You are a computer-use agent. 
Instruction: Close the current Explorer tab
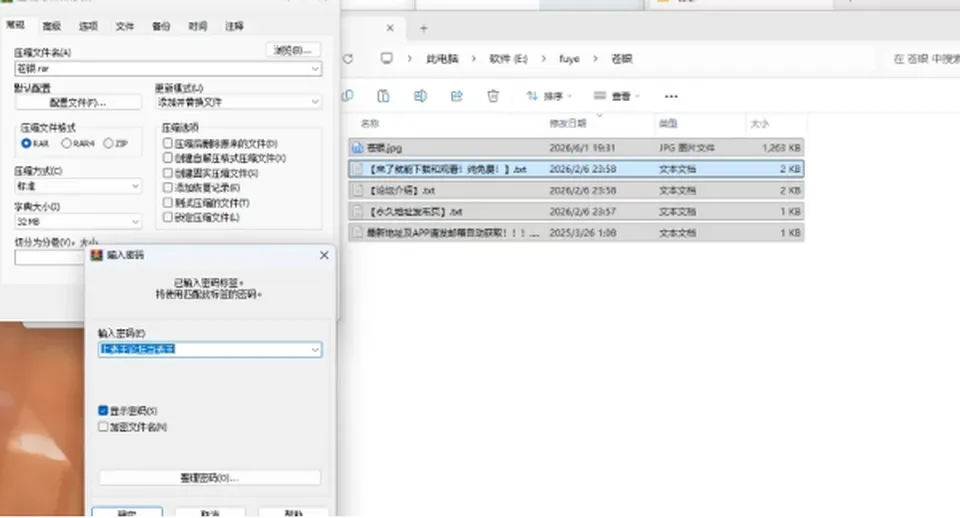tap(390, 28)
